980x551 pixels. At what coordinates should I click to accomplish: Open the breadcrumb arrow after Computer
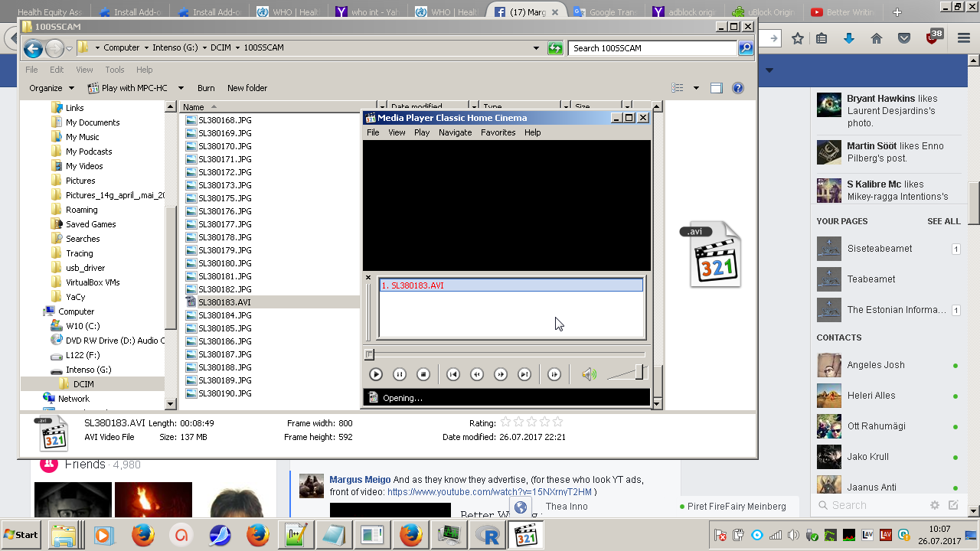tap(145, 47)
